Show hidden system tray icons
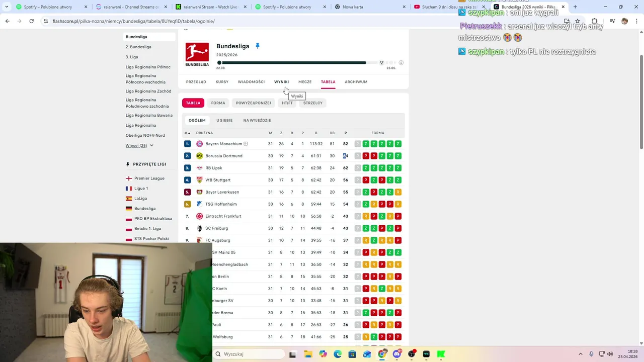Image resolution: width=644 pixels, height=362 pixels. point(580,354)
